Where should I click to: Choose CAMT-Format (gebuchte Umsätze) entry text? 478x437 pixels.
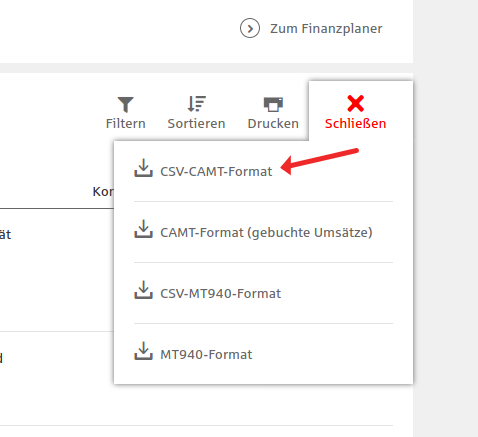tap(266, 233)
